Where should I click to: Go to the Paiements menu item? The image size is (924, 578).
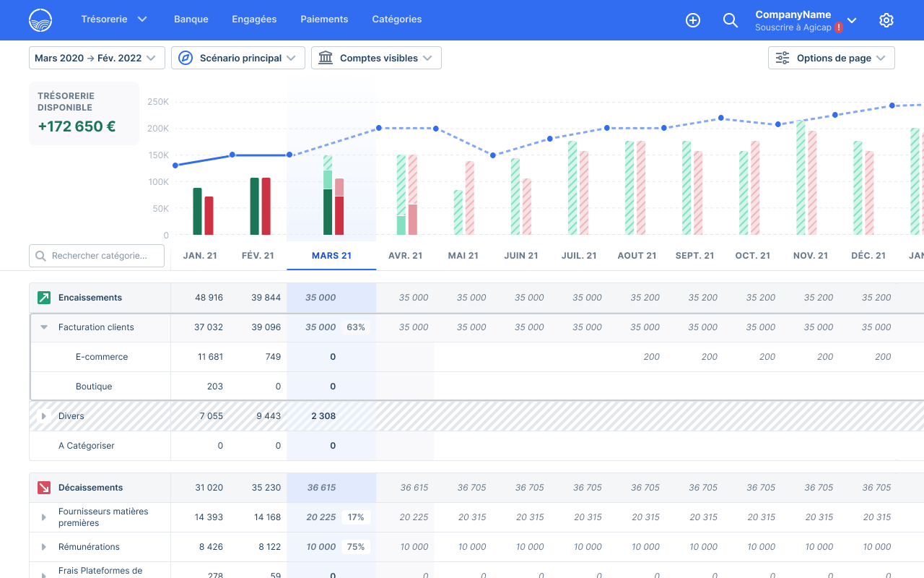pos(324,20)
